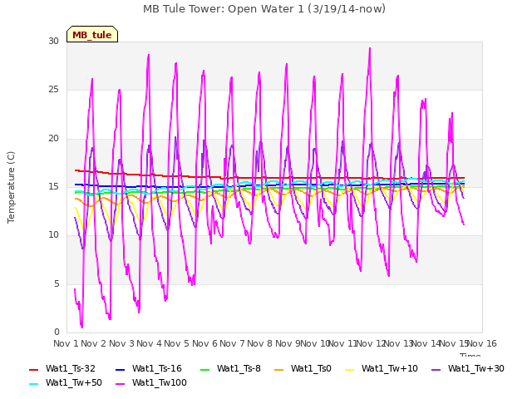Click the Nov 6 x-axis label
The image size is (532, 399).
click(204, 343)
